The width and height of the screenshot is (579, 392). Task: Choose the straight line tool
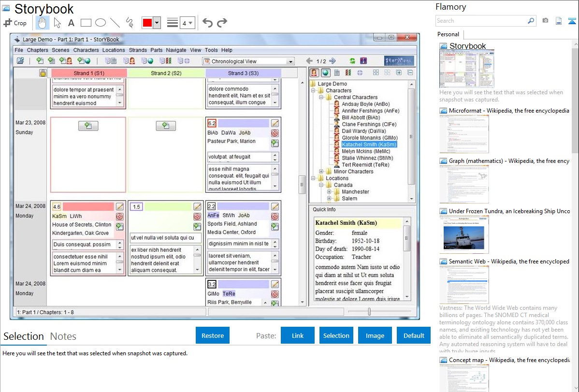coord(115,23)
